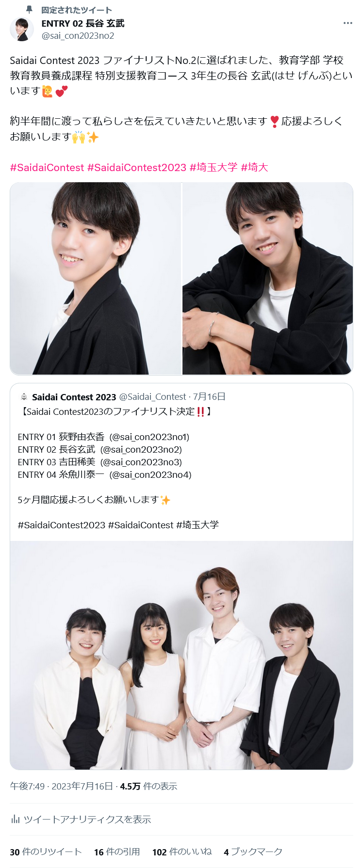Open the #埼玉大学 hashtag in main tweet

coord(214,168)
